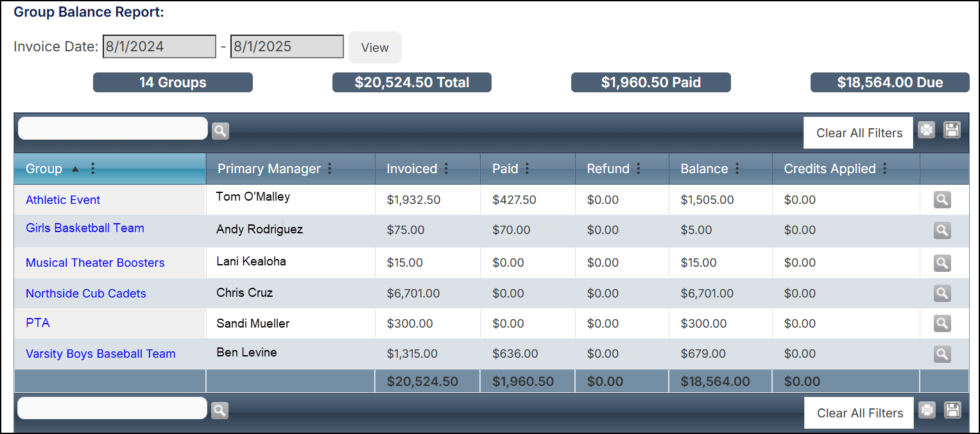Viewport: 980px width, 434px height.
Task: Click the bottom search magnifier icon
Action: pos(219,410)
